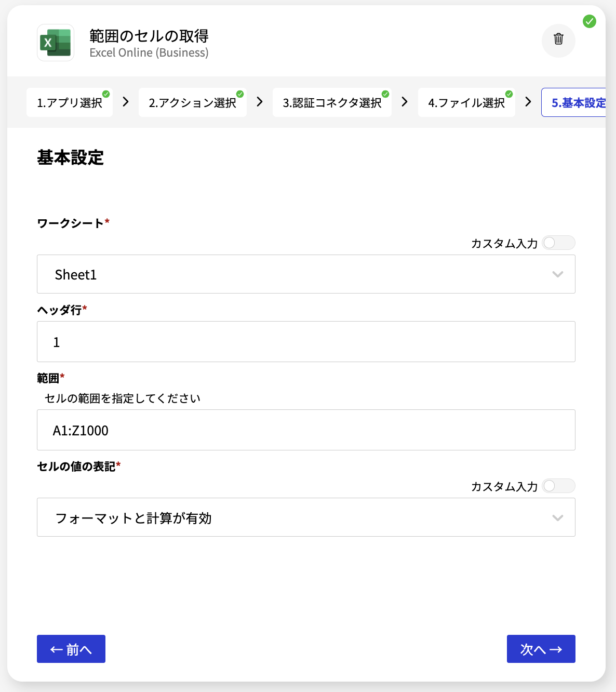Go to 2.アクション選択 step tab

click(193, 102)
